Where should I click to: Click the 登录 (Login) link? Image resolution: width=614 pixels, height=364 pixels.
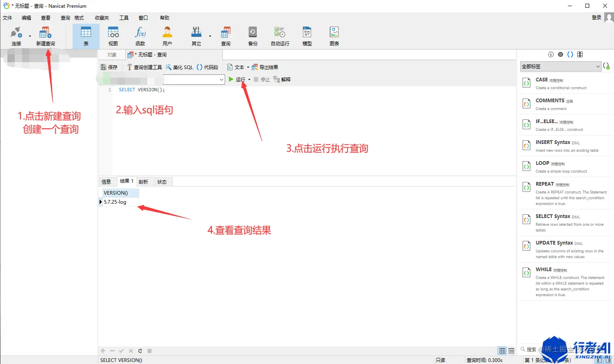tap(596, 18)
